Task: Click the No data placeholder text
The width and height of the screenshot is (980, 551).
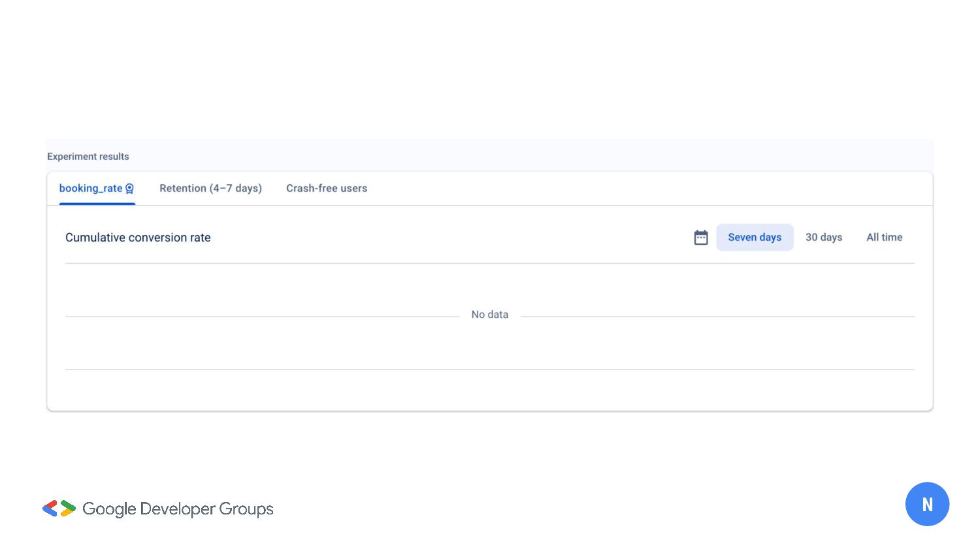Action: [489, 315]
